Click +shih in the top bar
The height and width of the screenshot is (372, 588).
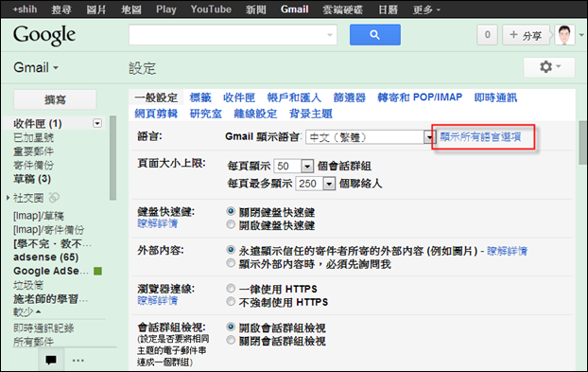point(25,9)
